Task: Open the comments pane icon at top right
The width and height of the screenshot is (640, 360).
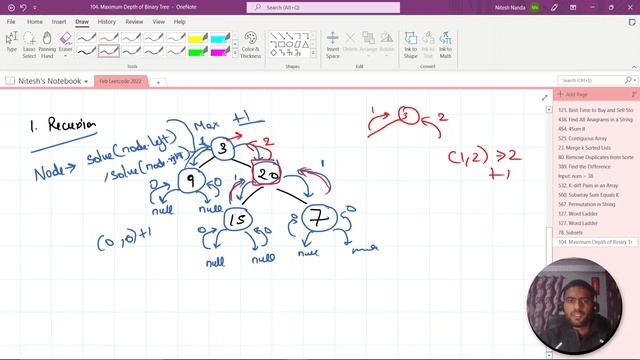Action: coord(632,22)
